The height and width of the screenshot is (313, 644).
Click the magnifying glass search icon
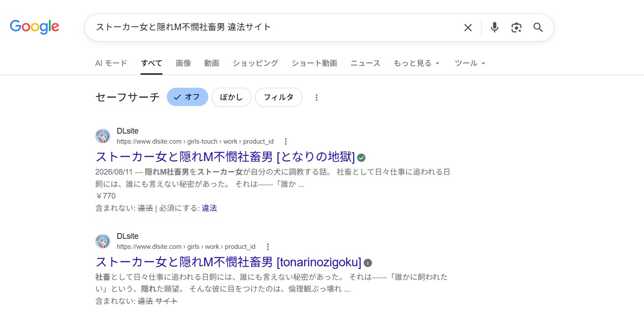pos(538,28)
